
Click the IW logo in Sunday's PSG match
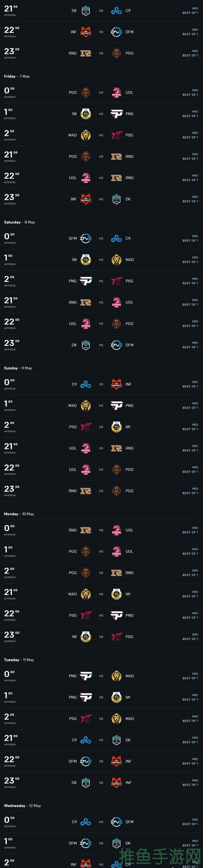(x=117, y=427)
